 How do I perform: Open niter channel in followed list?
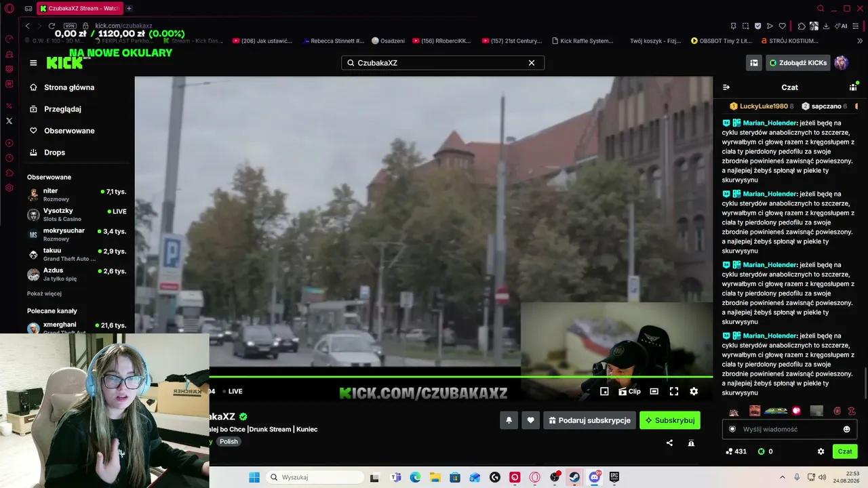[x=77, y=195]
